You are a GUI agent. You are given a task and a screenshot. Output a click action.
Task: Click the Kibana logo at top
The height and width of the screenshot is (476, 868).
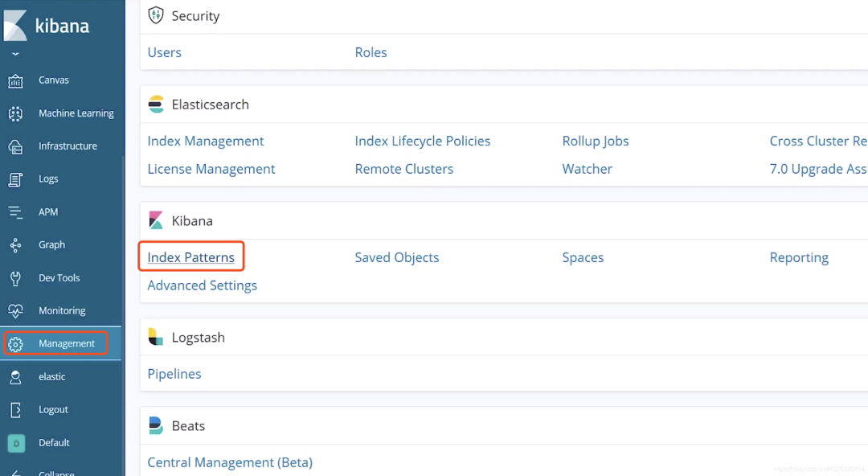tap(18, 26)
